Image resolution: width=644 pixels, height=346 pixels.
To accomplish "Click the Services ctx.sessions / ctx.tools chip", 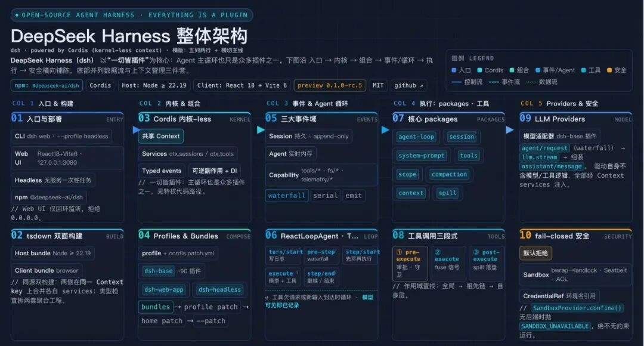I will 188,154.
